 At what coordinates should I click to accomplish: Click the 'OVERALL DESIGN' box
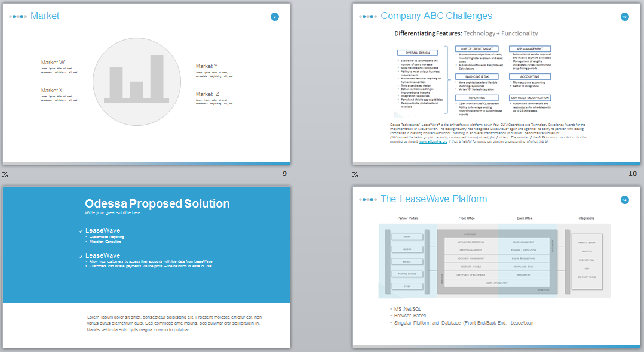click(417, 53)
